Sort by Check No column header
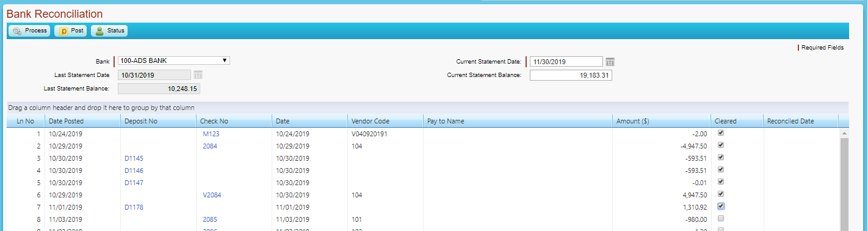The image size is (868, 231). point(234,121)
